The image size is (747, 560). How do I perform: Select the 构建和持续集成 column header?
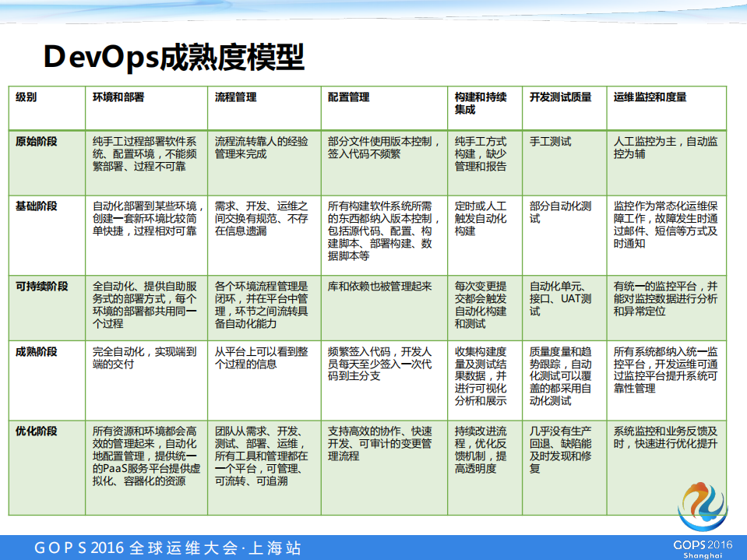click(x=475, y=103)
